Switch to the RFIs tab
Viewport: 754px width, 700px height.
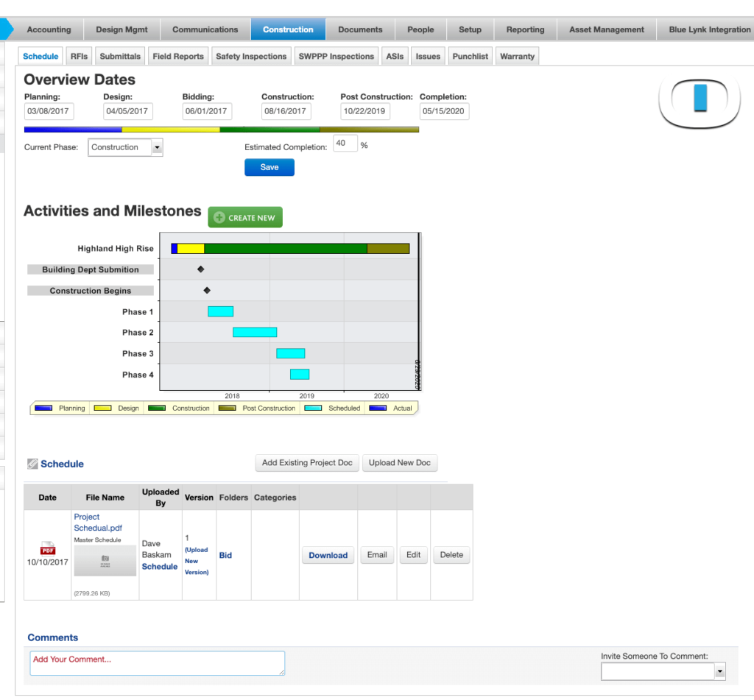click(80, 56)
